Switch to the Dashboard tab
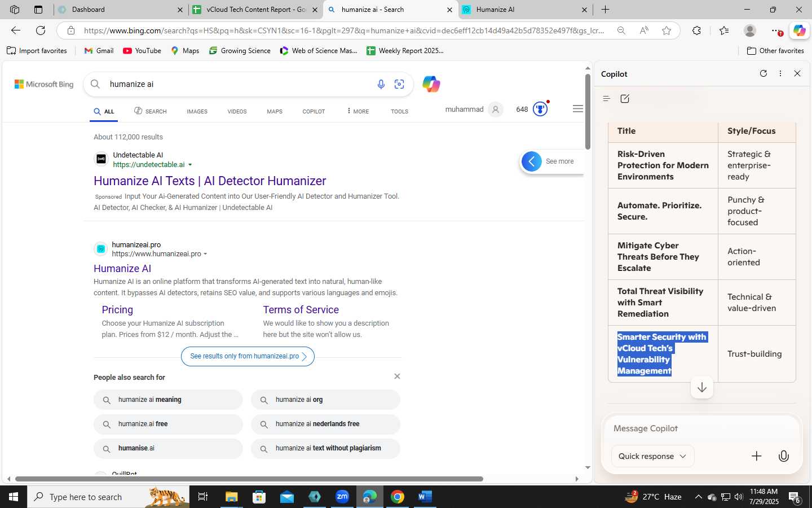 click(121, 10)
